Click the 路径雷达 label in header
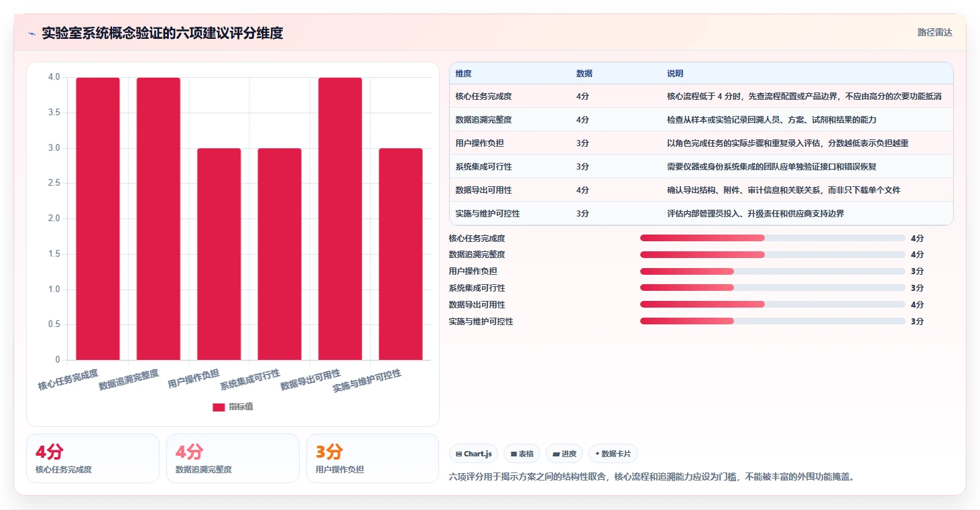The height and width of the screenshot is (510, 980). [x=934, y=32]
